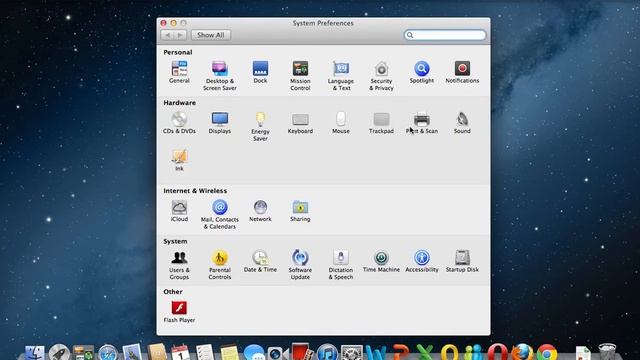Open iTunes from the Dock
Viewport: 640px width, 360px height.
[x=327, y=352]
